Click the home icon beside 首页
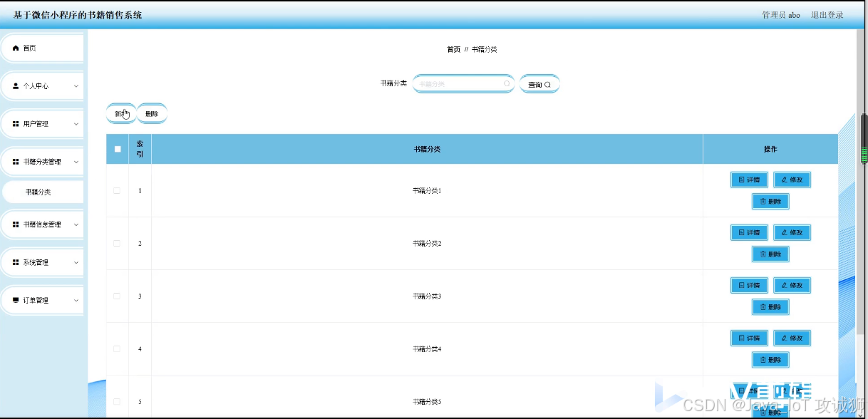Image resolution: width=868 pixels, height=419 pixels. point(16,48)
